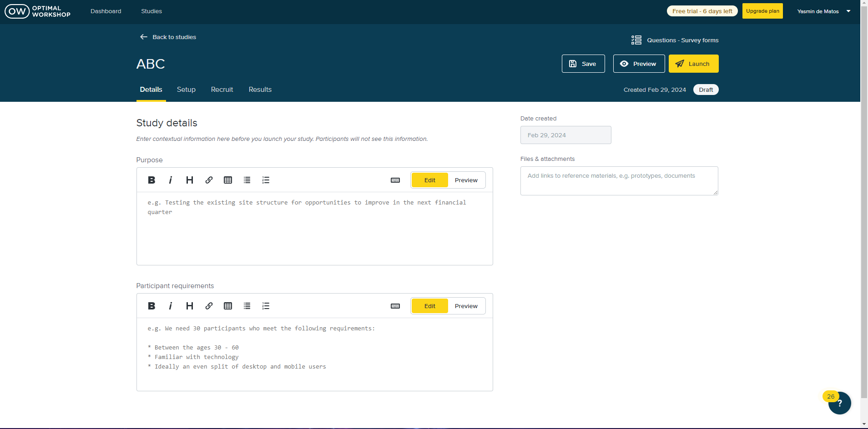Image resolution: width=868 pixels, height=429 pixels.
Task: Switch to the Setup tab
Action: click(x=186, y=90)
